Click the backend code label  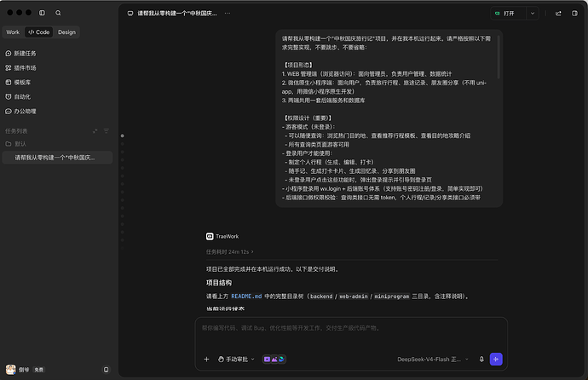pos(321,297)
